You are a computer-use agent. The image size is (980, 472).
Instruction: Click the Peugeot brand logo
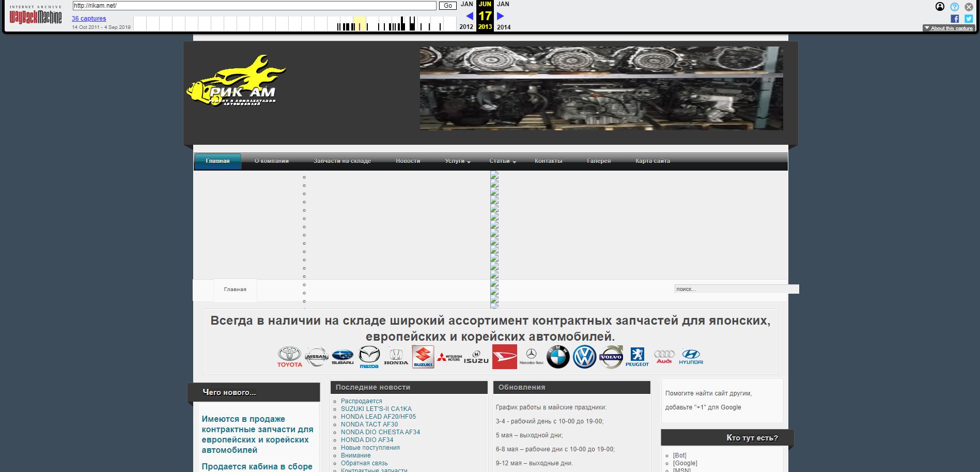point(637,357)
